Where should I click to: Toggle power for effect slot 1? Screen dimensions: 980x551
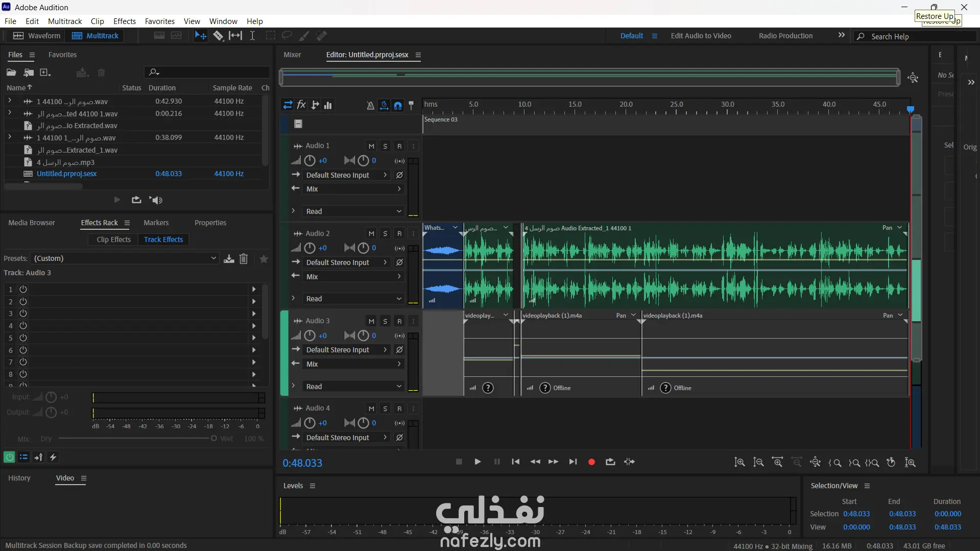23,290
